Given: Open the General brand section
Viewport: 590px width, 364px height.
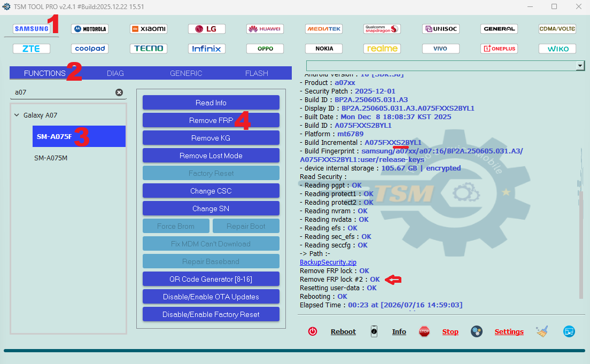Looking at the screenshot, I should tap(499, 29).
